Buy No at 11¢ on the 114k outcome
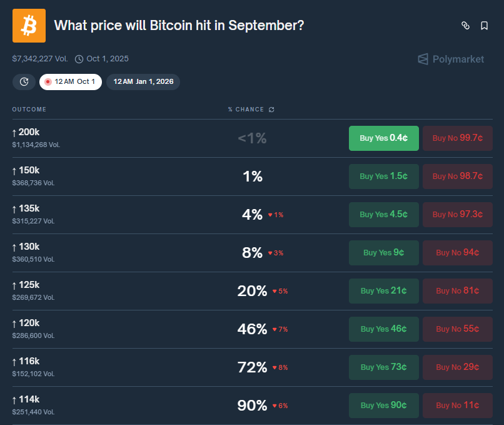 [457, 405]
